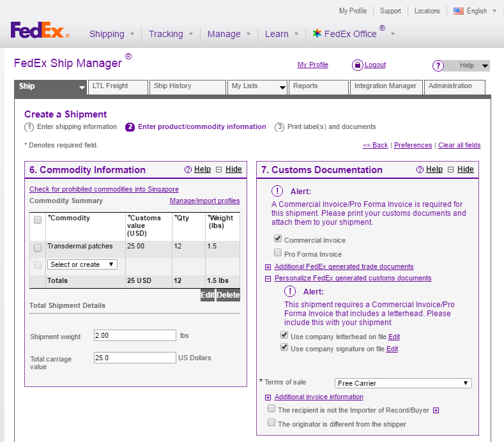Click the question mark Help icon in the header
Screen dimensions: 504x442
tap(438, 66)
